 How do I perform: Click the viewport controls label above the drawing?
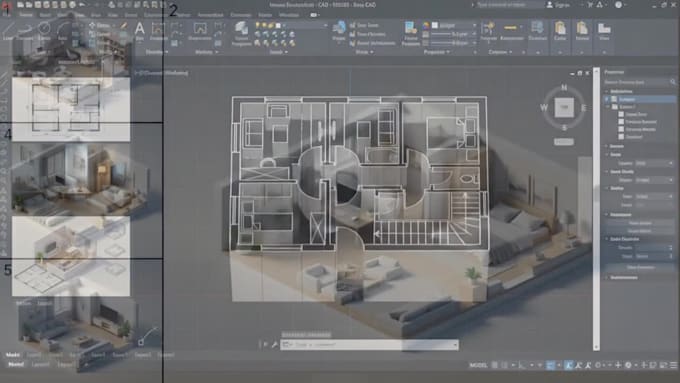coord(162,73)
